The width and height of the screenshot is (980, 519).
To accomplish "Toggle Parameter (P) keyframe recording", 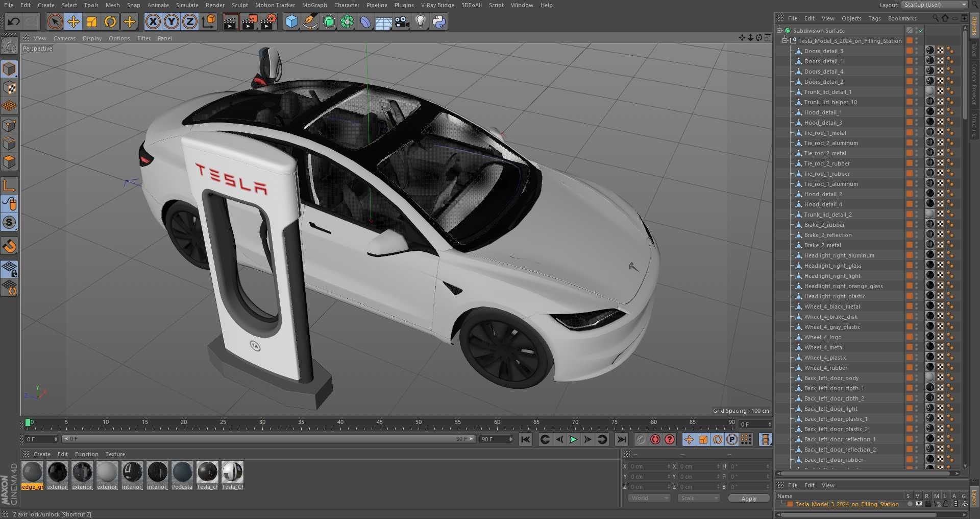I will point(732,439).
